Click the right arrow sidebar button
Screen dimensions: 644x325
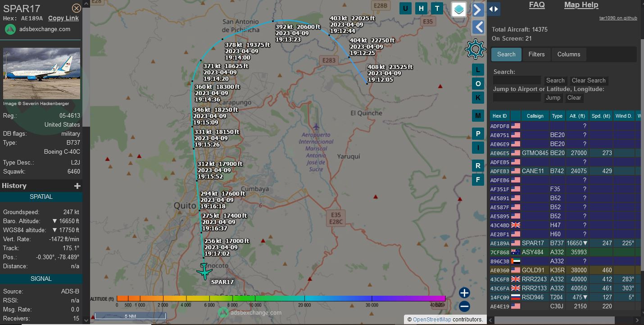click(x=478, y=9)
